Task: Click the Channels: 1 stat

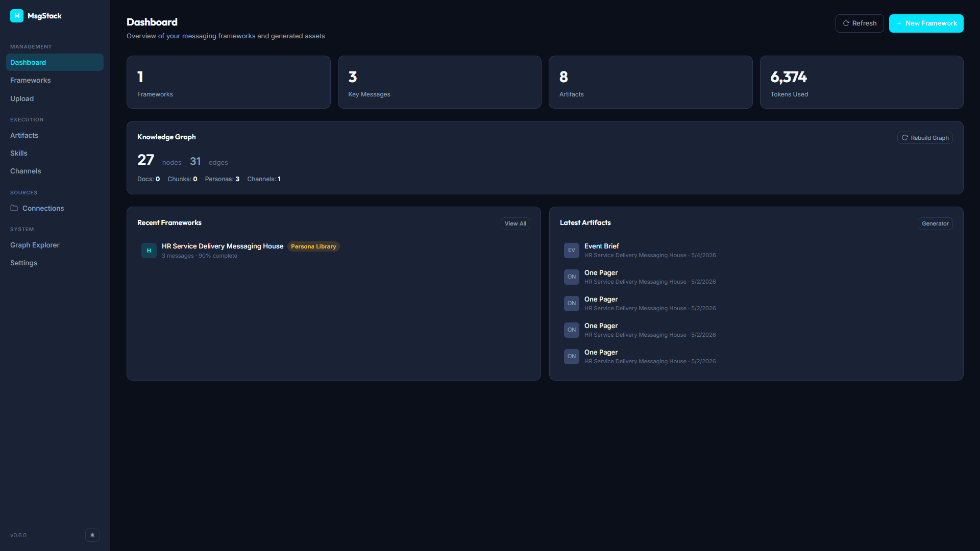Action: [264, 179]
